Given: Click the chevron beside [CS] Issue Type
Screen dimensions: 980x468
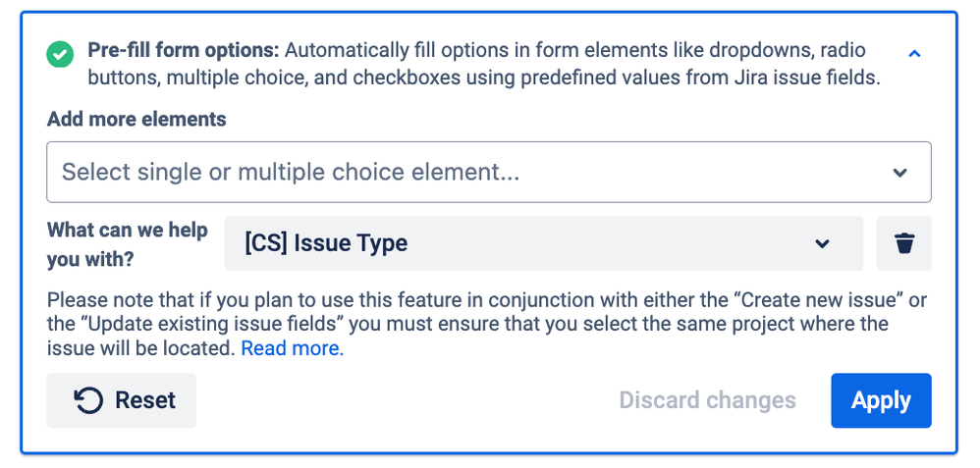Looking at the screenshot, I should point(823,243).
